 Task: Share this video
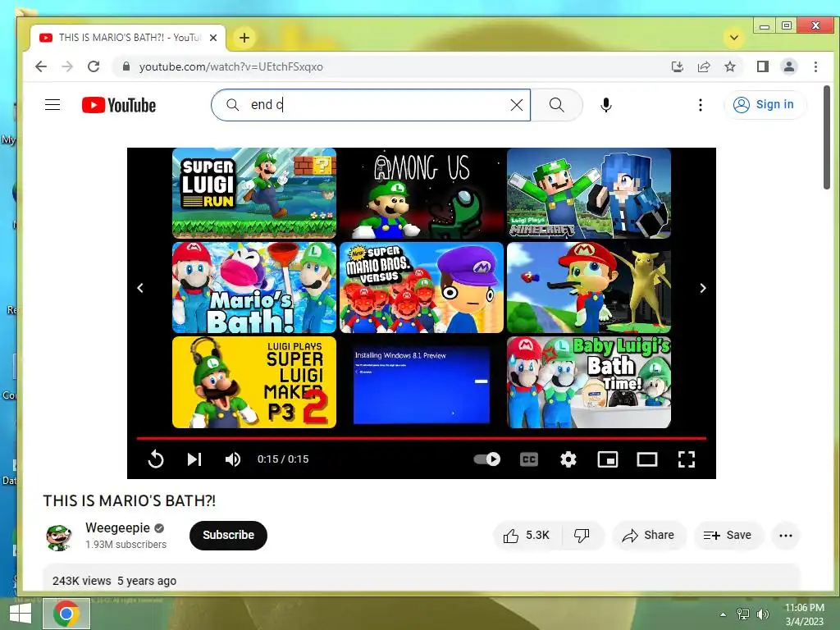click(648, 535)
